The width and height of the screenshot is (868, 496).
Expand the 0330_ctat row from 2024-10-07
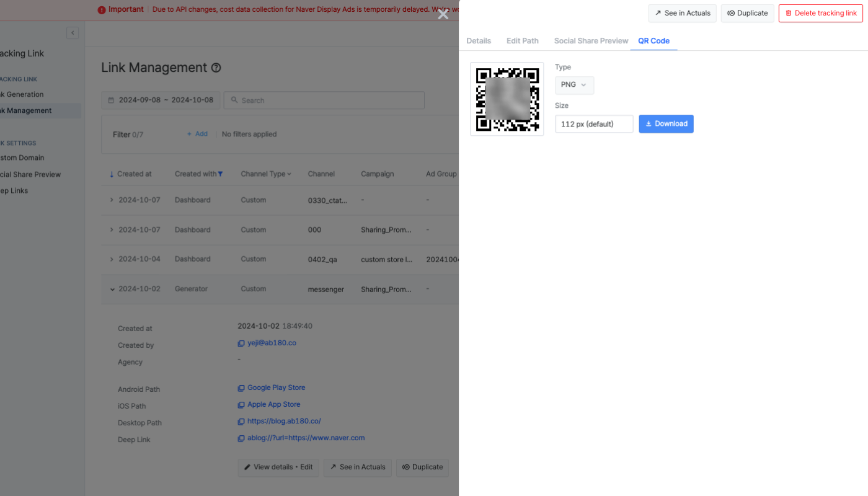(112, 200)
